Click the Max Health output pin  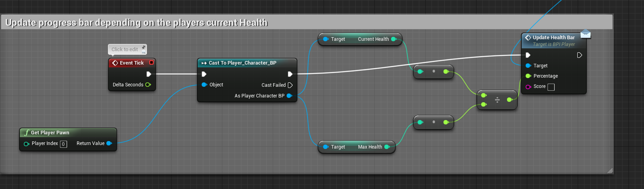coord(387,147)
